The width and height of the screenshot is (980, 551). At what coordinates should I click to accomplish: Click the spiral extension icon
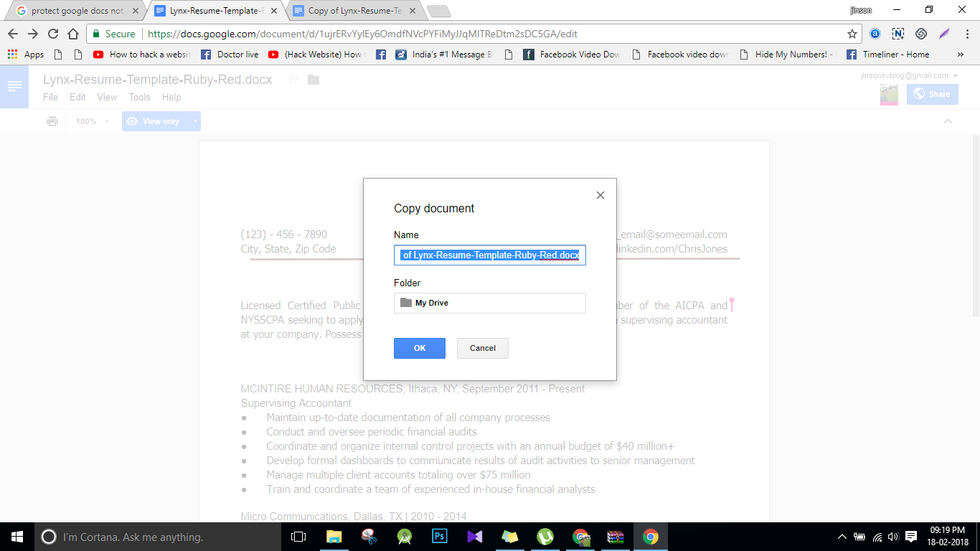tap(921, 34)
